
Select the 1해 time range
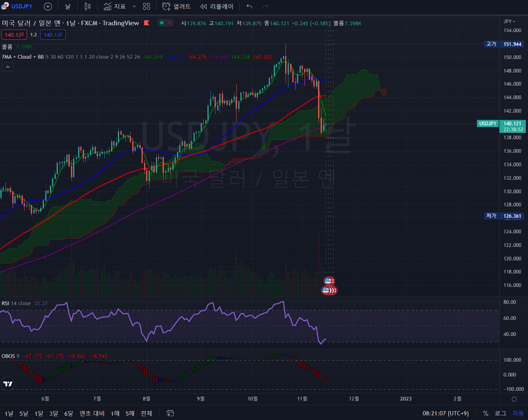point(115,413)
